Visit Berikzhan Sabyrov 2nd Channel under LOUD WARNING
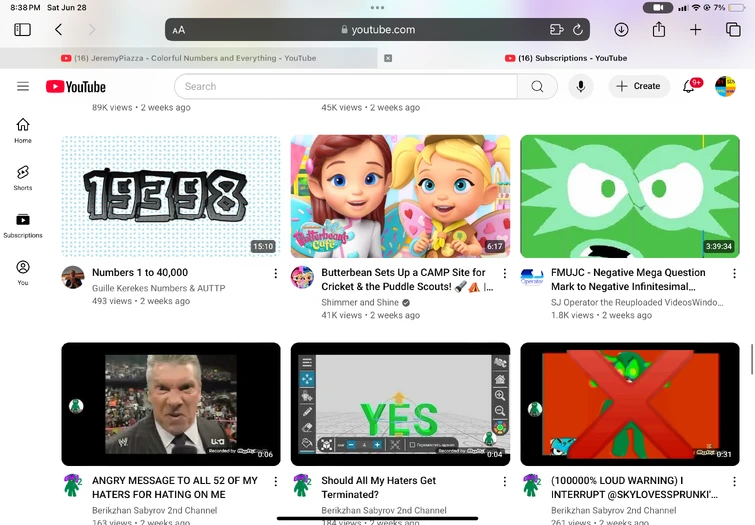 pyautogui.click(x=613, y=511)
